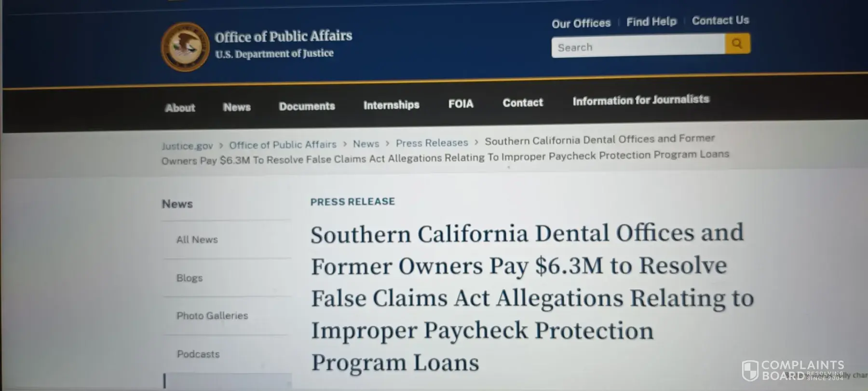
Task: Open the Documents navigation menu
Action: pos(307,106)
